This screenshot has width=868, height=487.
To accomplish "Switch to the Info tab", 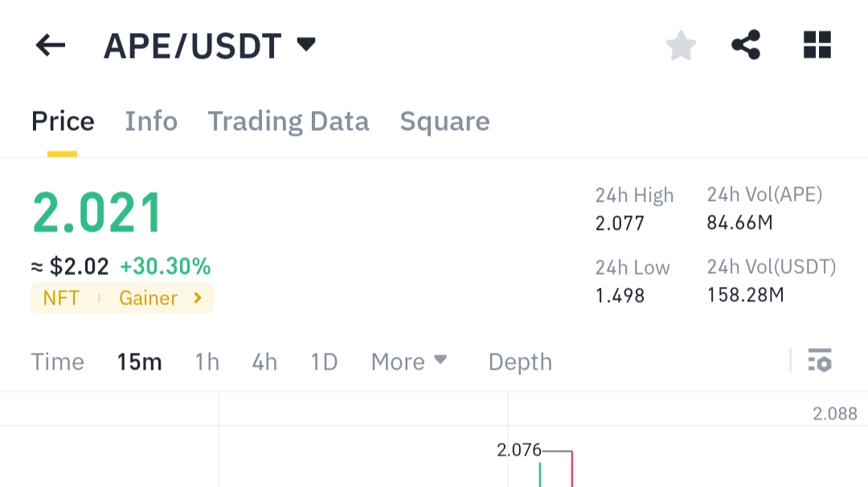I will (x=151, y=121).
